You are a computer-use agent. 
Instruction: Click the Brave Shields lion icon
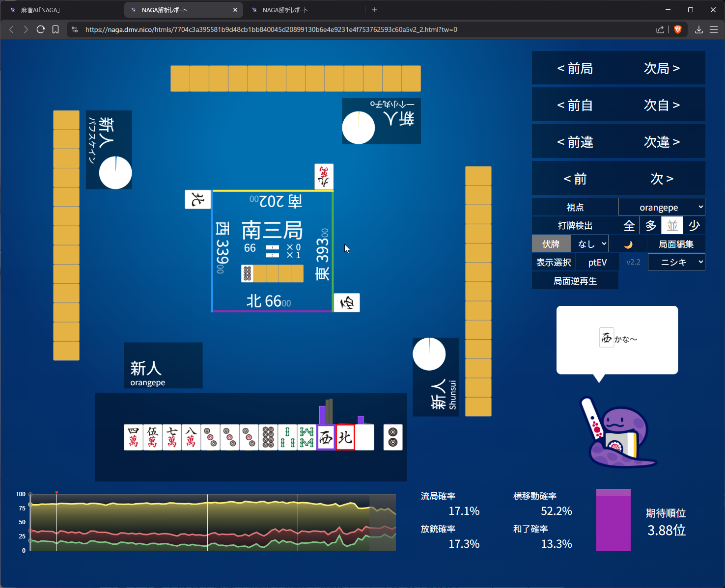click(678, 29)
